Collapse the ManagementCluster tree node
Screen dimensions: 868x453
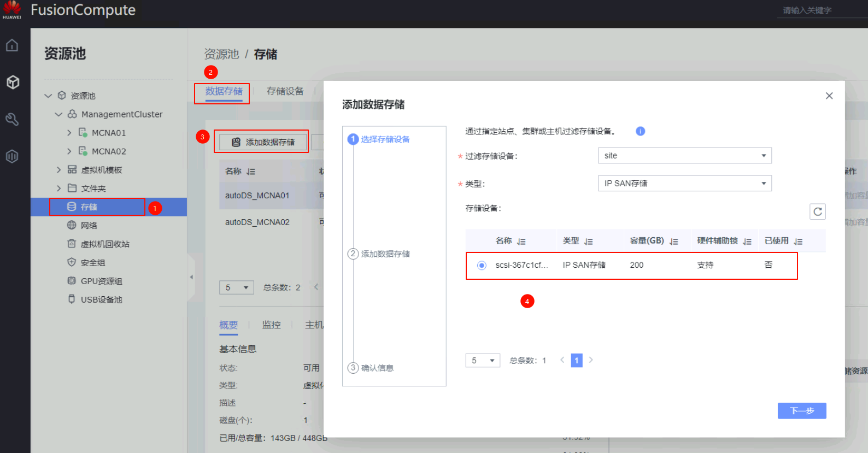58,114
